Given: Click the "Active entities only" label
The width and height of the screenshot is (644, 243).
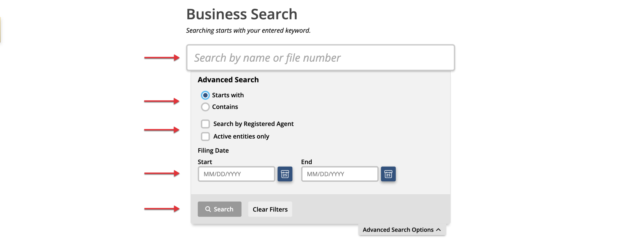Looking at the screenshot, I should (x=241, y=136).
